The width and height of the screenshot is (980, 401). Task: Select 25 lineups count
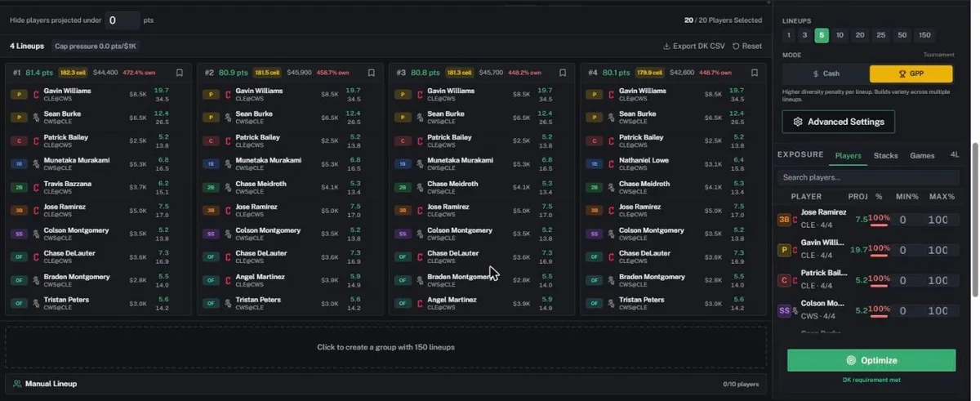[880, 35]
